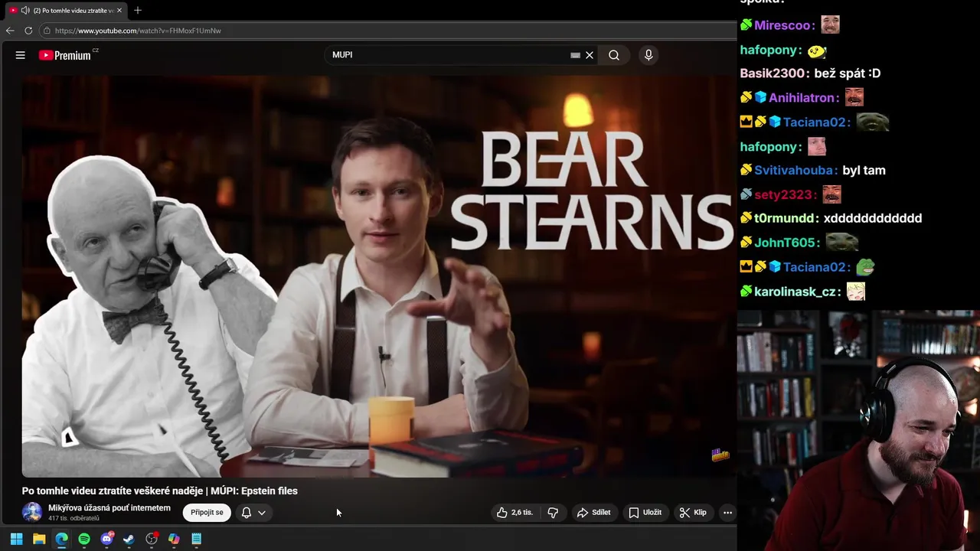980x551 pixels.
Task: Save video with Uložit button
Action: (645, 513)
